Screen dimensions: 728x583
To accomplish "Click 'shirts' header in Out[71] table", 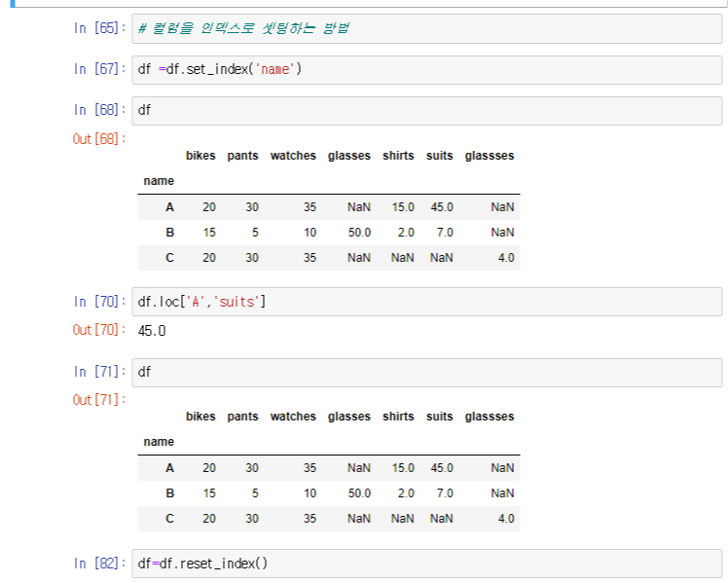I will pyautogui.click(x=398, y=417).
